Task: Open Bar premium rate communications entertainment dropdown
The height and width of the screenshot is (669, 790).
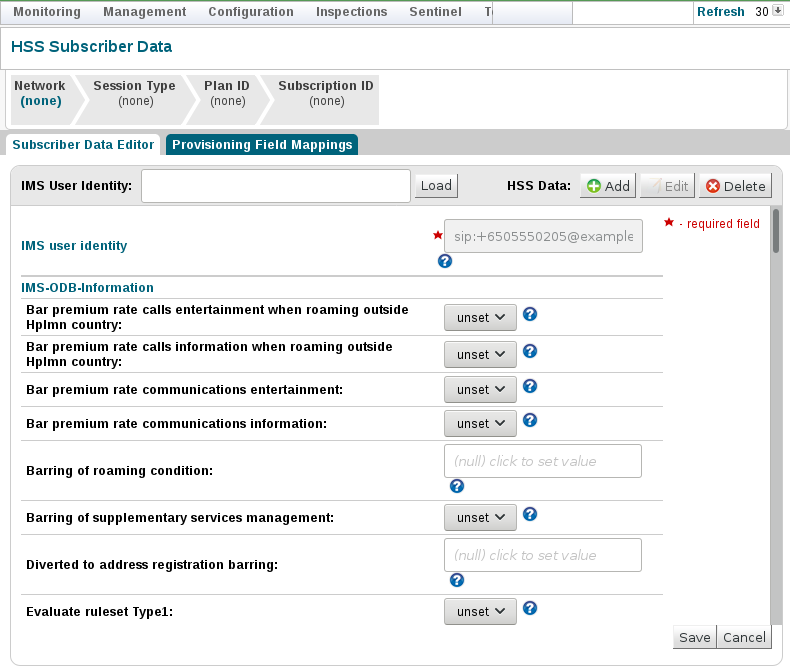Action: (x=480, y=389)
